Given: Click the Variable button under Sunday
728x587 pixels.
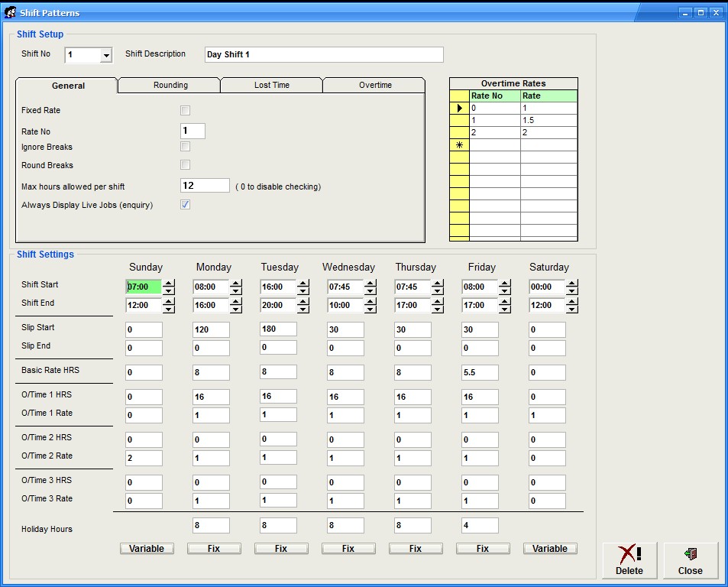Looking at the screenshot, I should click(x=147, y=549).
